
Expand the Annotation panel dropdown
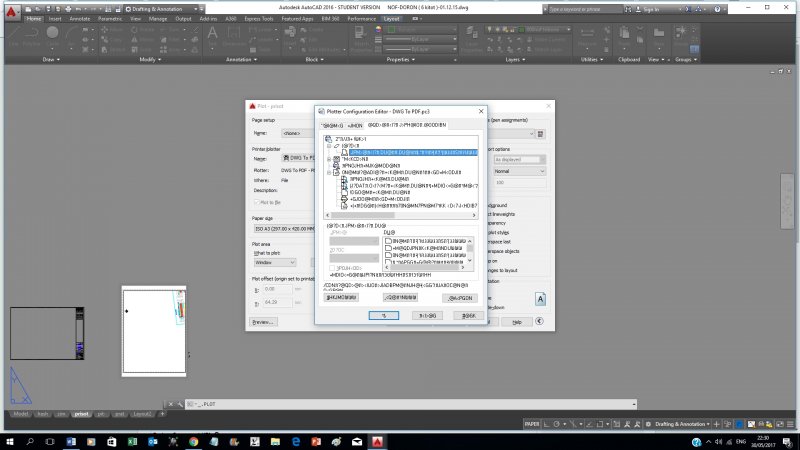click(x=241, y=60)
